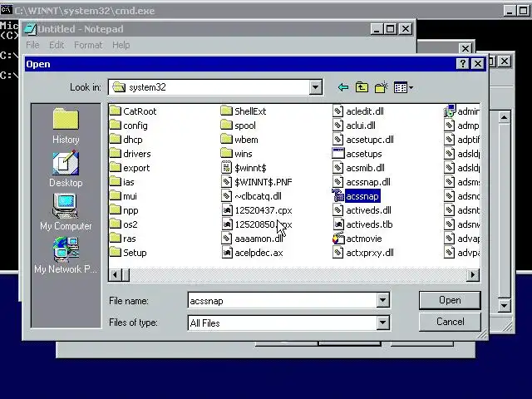Select the highlighted acssnap file

tap(356, 196)
